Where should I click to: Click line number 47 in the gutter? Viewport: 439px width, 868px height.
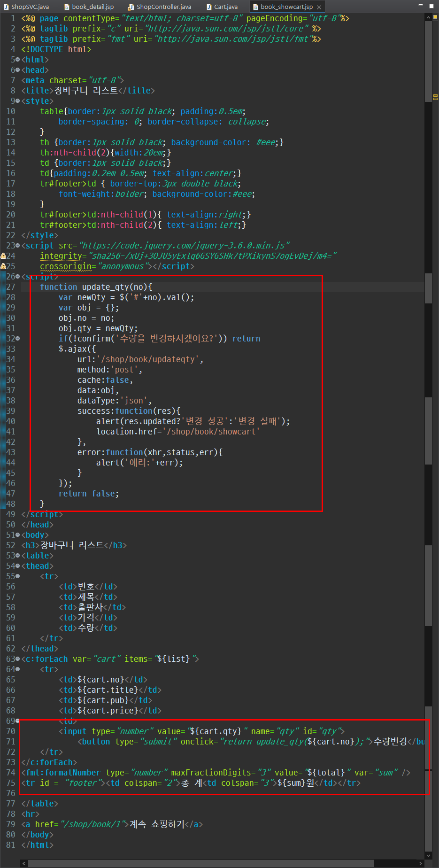click(x=10, y=493)
